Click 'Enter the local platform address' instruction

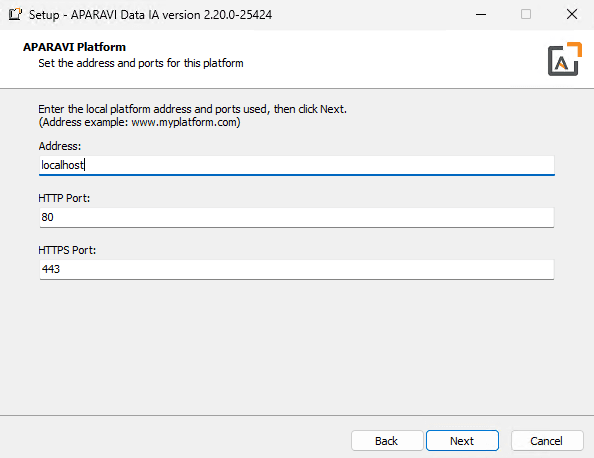[192, 109]
